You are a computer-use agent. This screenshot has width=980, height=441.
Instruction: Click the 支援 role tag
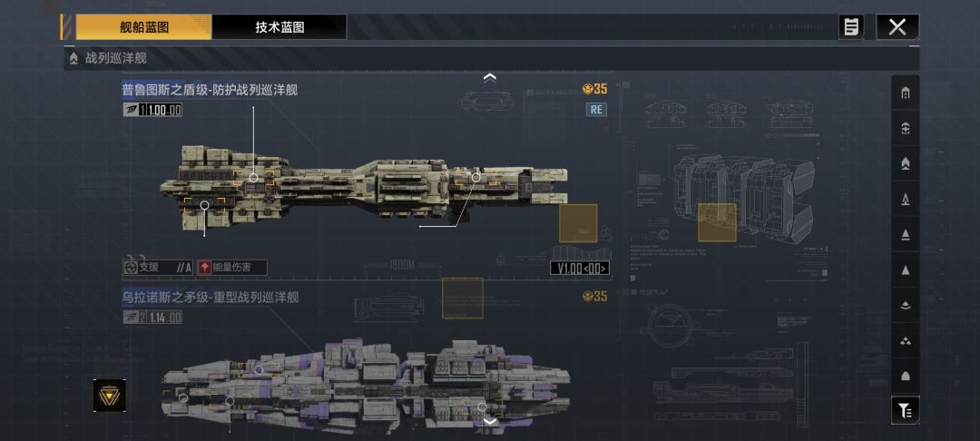158,268
